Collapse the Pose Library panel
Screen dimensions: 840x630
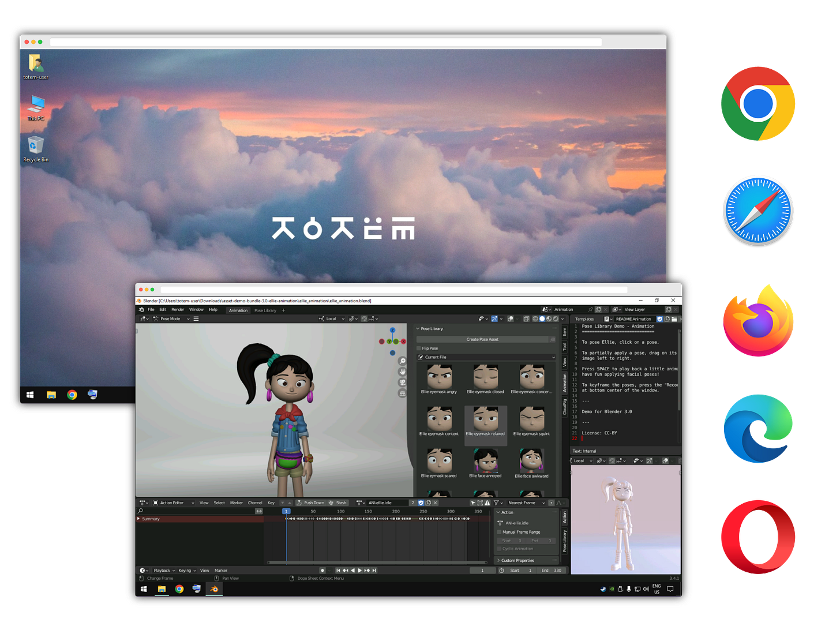[418, 329]
